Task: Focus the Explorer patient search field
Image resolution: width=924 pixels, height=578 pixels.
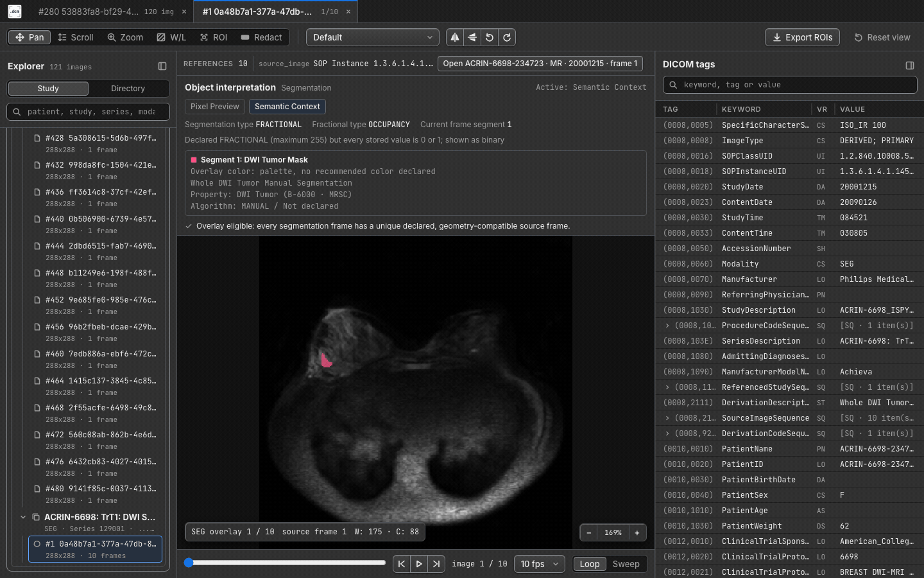Action: pos(89,112)
